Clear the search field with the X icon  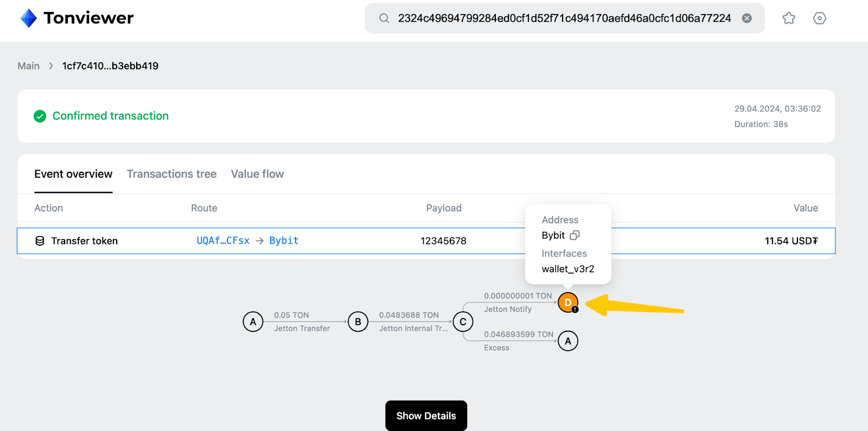[x=747, y=18]
